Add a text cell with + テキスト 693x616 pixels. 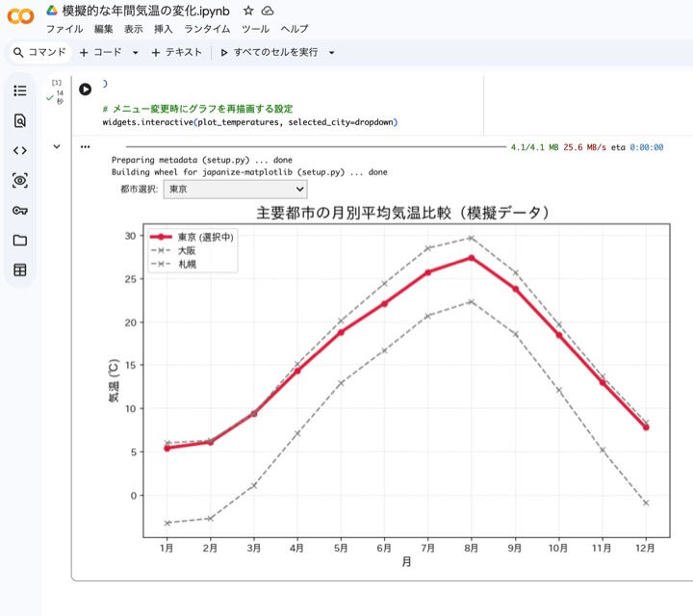(176, 53)
